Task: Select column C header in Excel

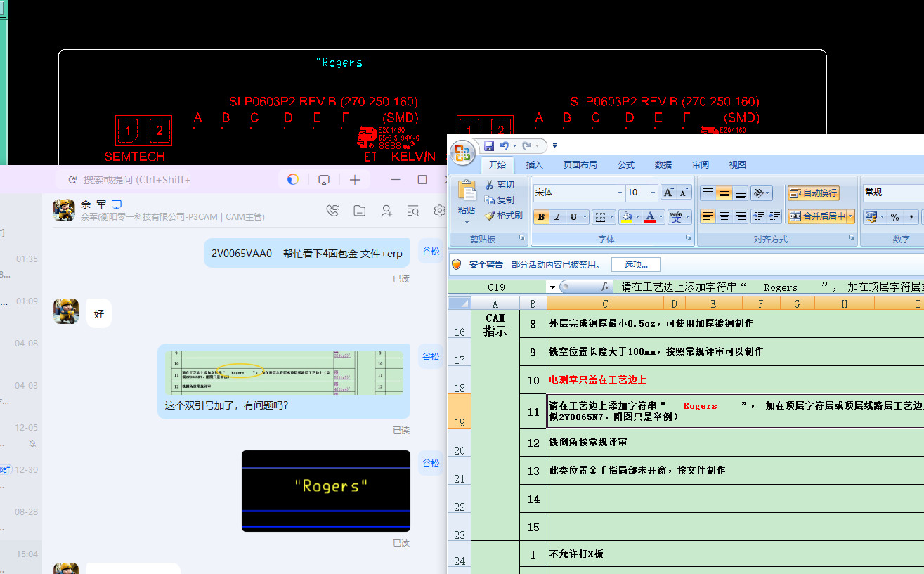Action: (605, 304)
